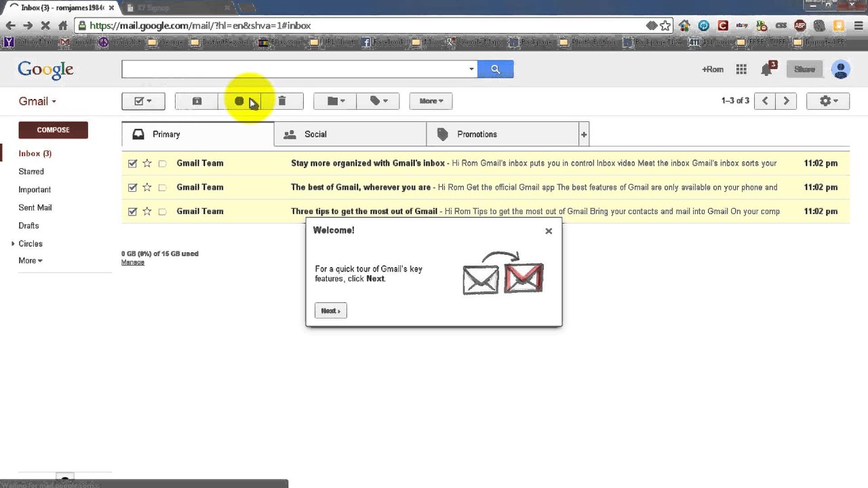
Task: Click the Google logo
Action: click(45, 69)
